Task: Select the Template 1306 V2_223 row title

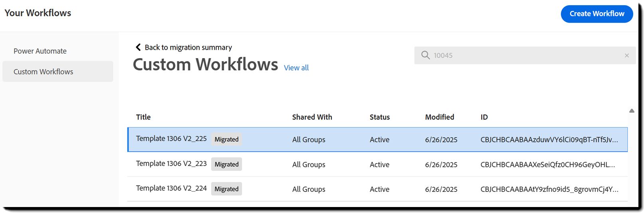Action: point(171,164)
